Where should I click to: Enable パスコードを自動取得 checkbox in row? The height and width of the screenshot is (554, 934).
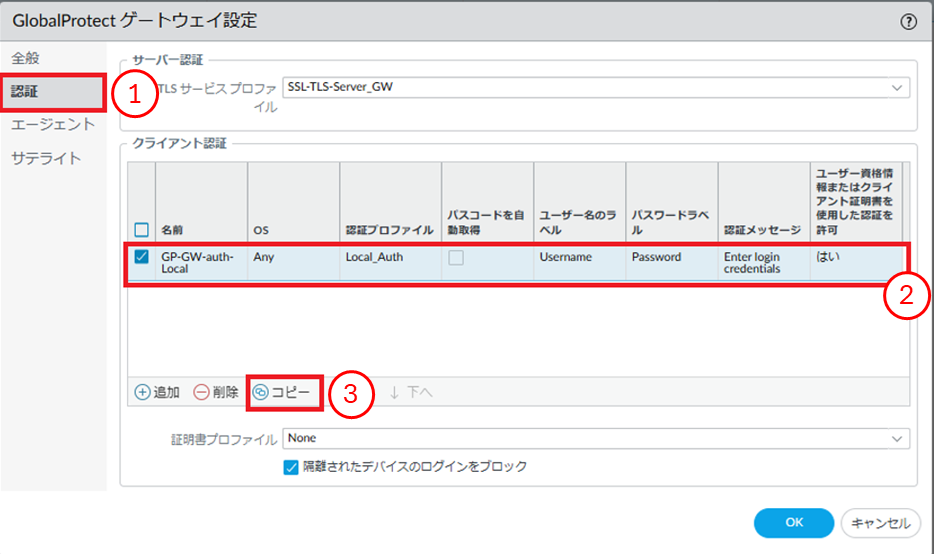456,257
